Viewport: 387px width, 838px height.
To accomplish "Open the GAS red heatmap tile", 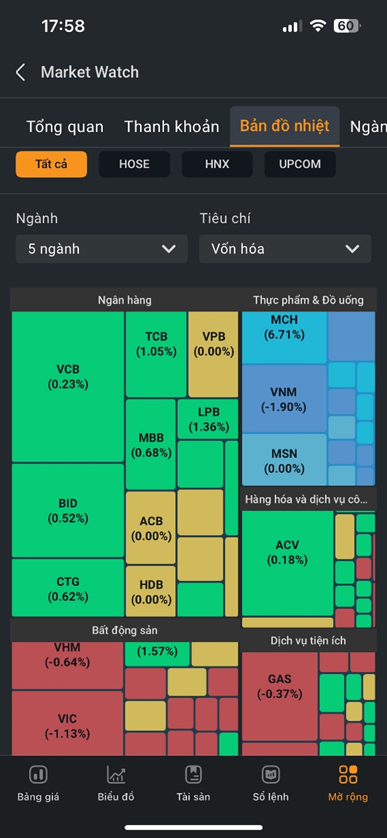I will [x=280, y=696].
